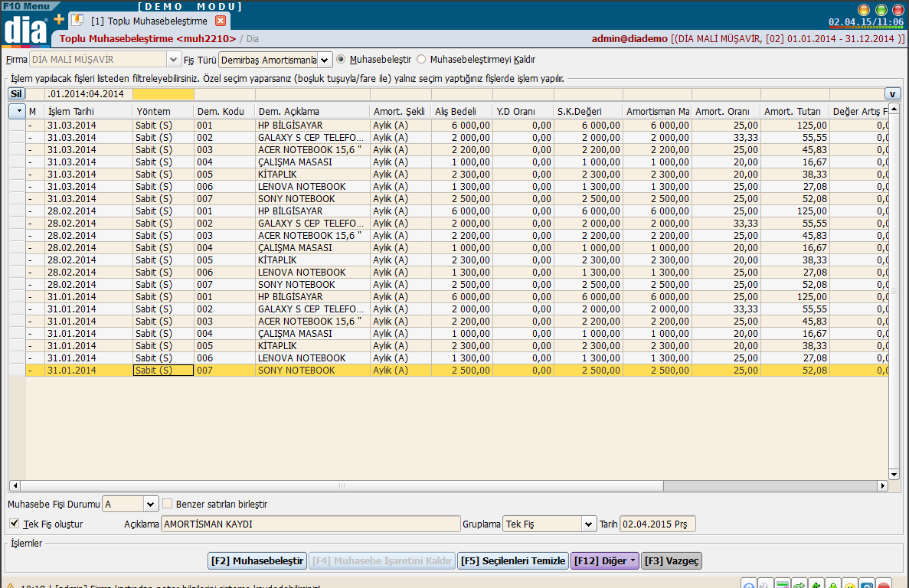Click the orange window control circle
Screen dimensions: 909x588
pyautogui.click(x=864, y=10)
